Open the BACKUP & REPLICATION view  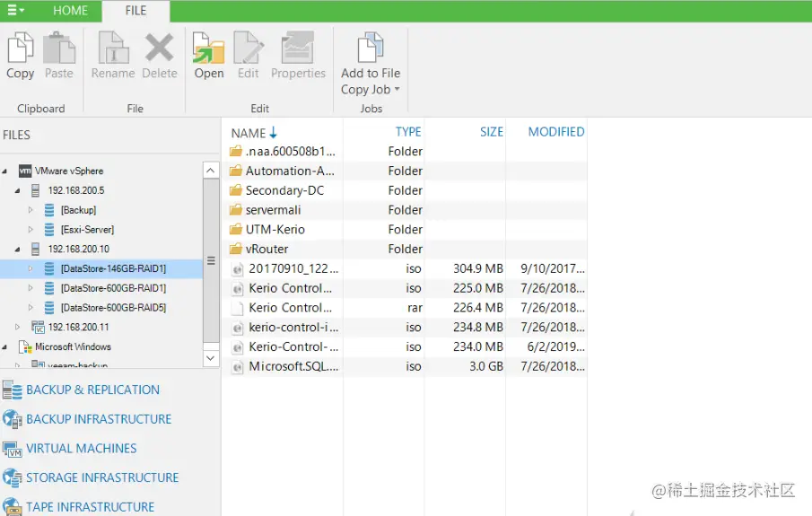point(92,390)
